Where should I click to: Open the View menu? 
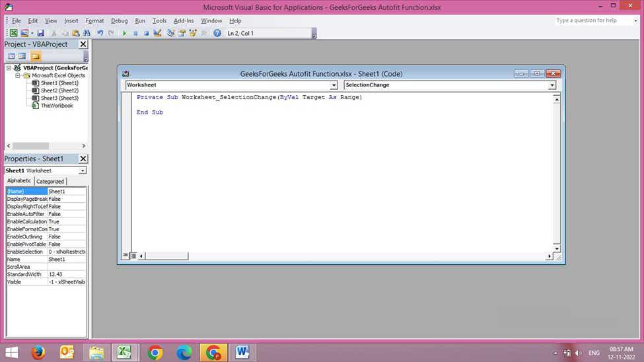click(51, 20)
